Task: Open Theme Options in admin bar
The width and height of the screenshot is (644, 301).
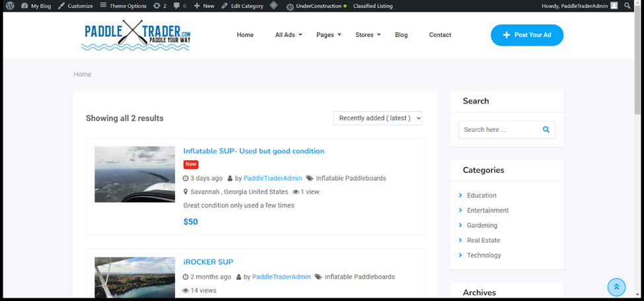Action: pos(124,6)
